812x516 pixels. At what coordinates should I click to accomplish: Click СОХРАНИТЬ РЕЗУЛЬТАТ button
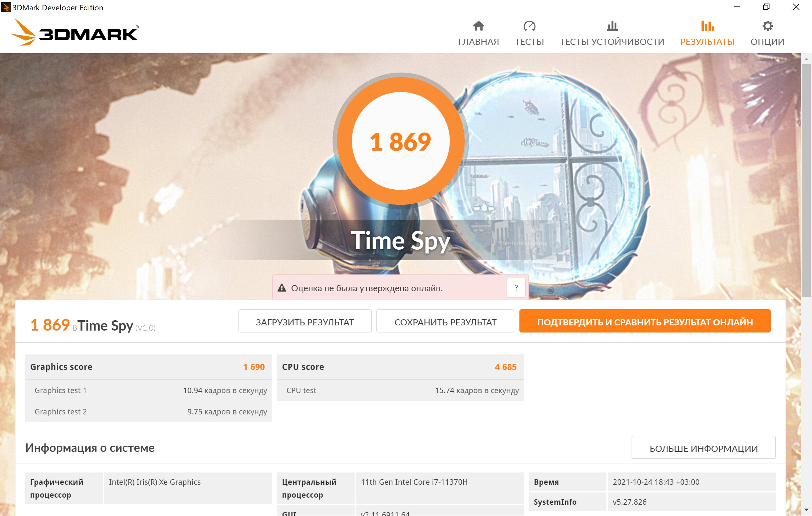tap(445, 321)
